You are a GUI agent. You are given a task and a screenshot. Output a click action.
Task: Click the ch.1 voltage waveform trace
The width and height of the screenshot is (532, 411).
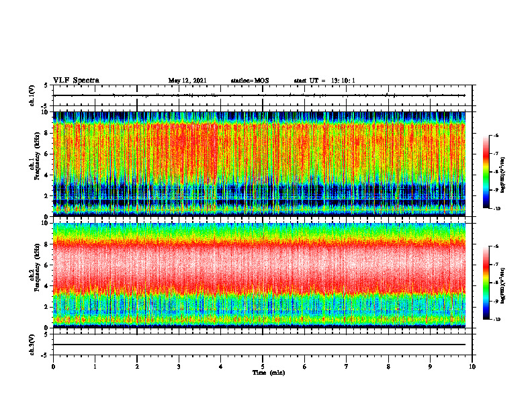259,95
